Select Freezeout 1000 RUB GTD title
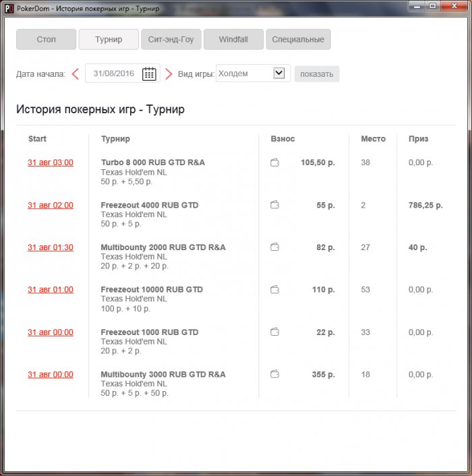 (x=149, y=332)
